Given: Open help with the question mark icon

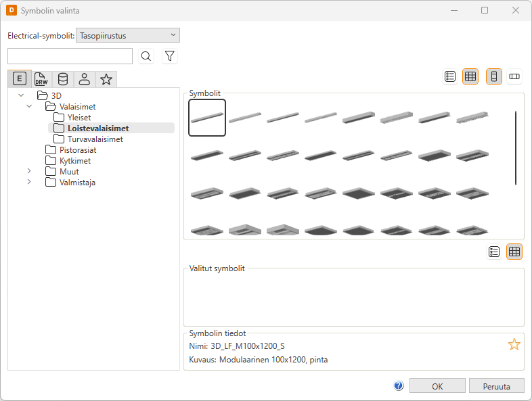Looking at the screenshot, I should (399, 385).
